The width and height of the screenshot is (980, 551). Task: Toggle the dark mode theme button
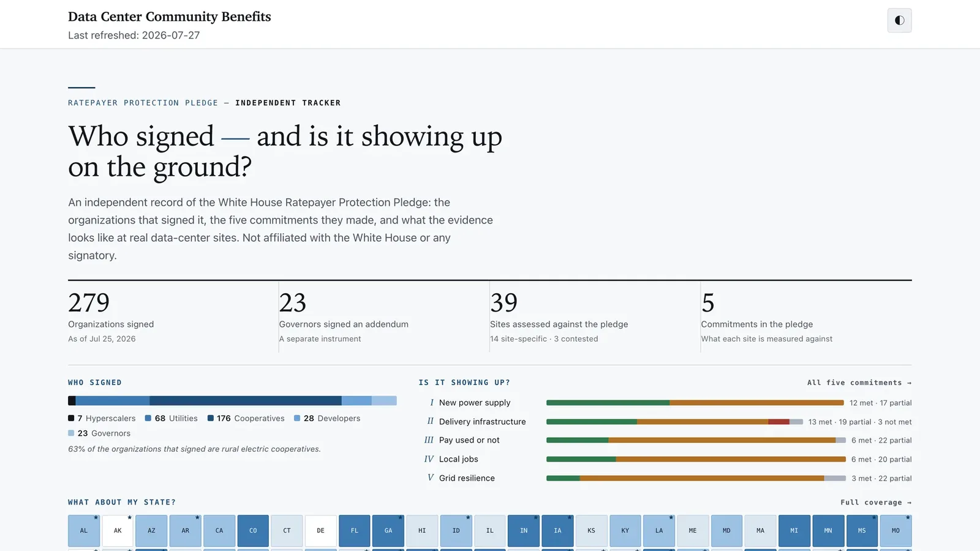click(x=899, y=20)
